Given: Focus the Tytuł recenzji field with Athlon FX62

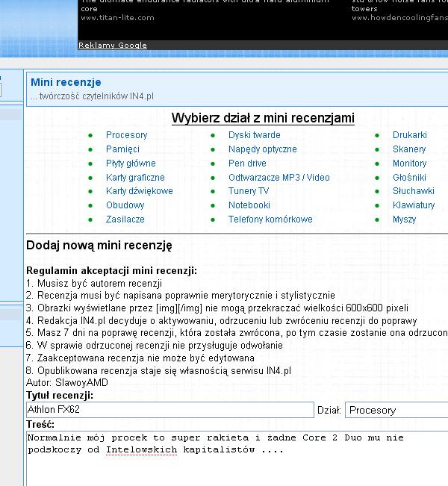Looking at the screenshot, I should tap(170, 410).
